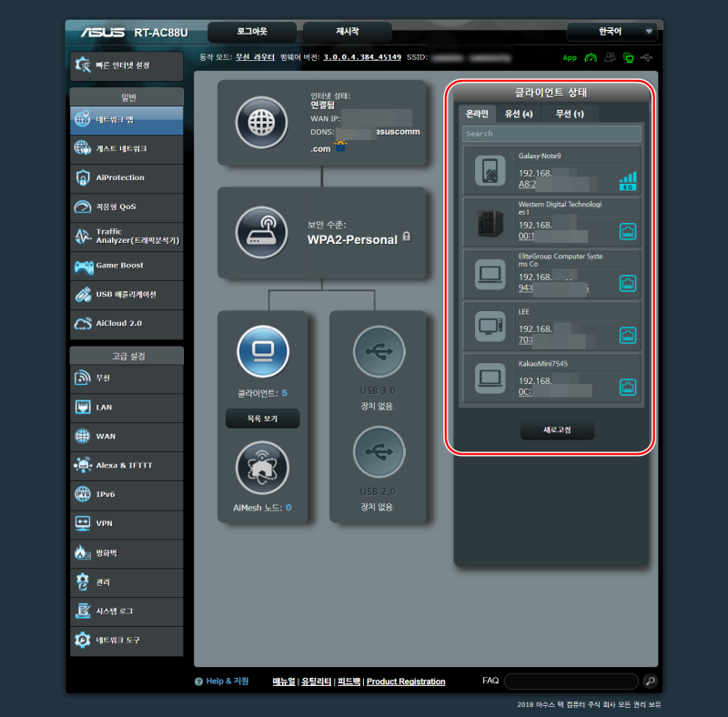Click the AiCloud 2.0 cloud icon

[x=83, y=323]
